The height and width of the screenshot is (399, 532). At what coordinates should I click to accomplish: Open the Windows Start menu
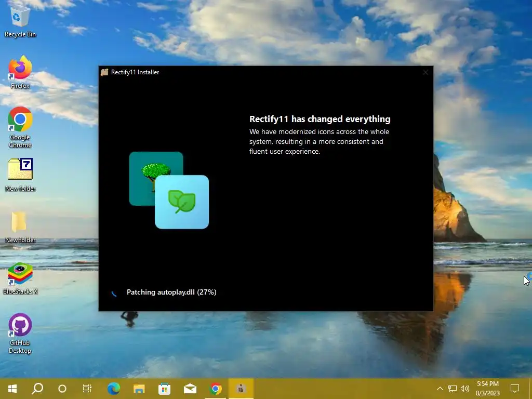(12, 389)
